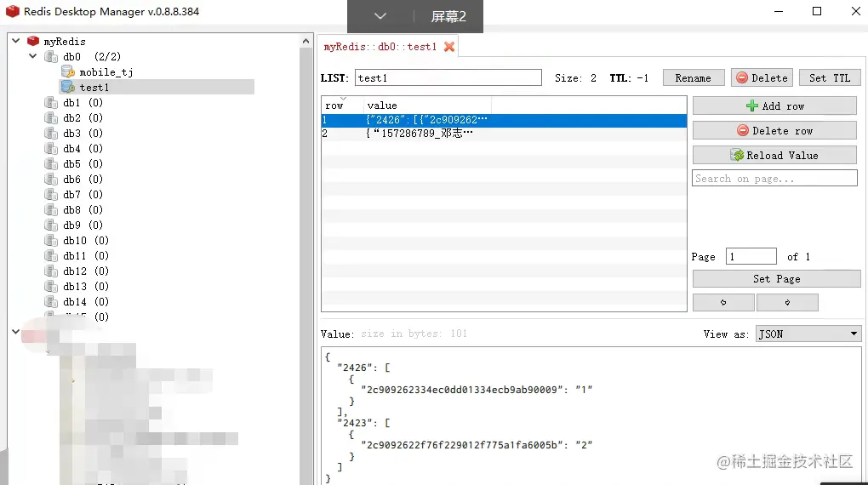Go to next page arrow button
The height and width of the screenshot is (485, 868).
pos(787,302)
